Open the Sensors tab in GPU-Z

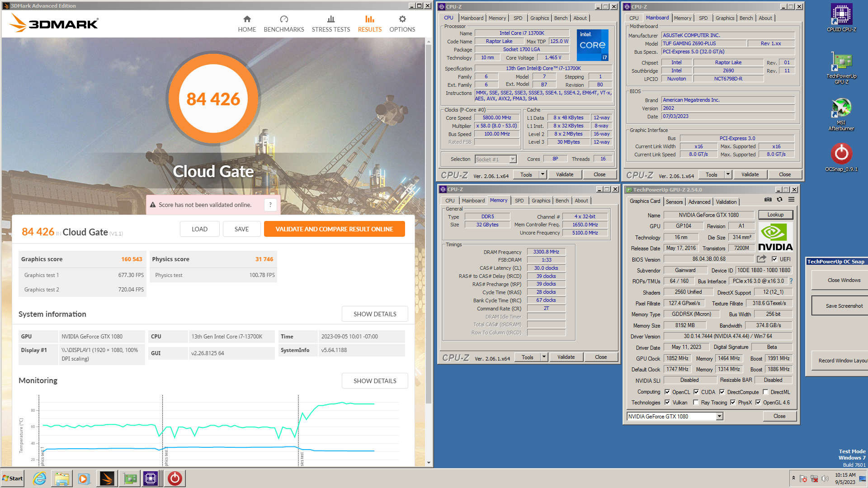(674, 202)
